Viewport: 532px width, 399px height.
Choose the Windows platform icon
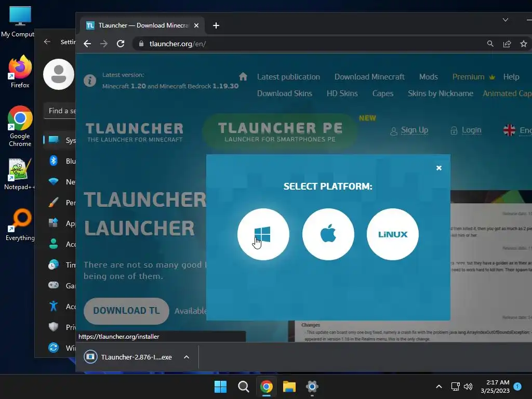(263, 234)
